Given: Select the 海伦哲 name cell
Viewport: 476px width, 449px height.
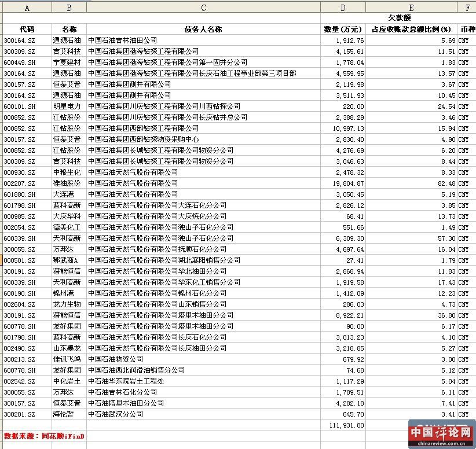Looking at the screenshot, I should click(x=69, y=414).
